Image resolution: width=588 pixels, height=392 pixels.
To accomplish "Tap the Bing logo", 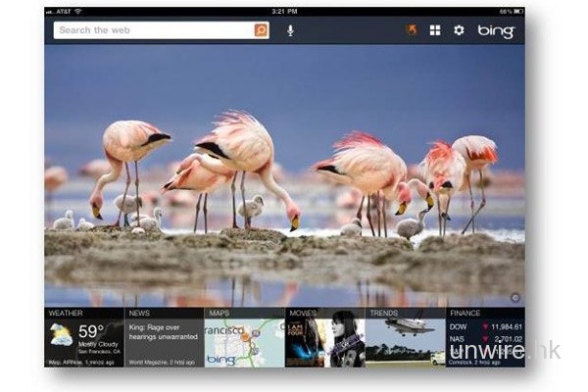I will (496, 31).
